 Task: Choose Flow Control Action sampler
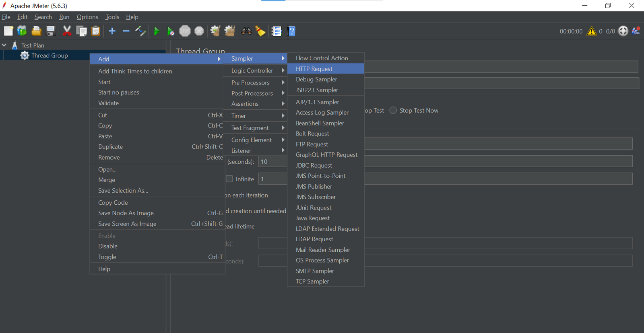(x=326, y=58)
